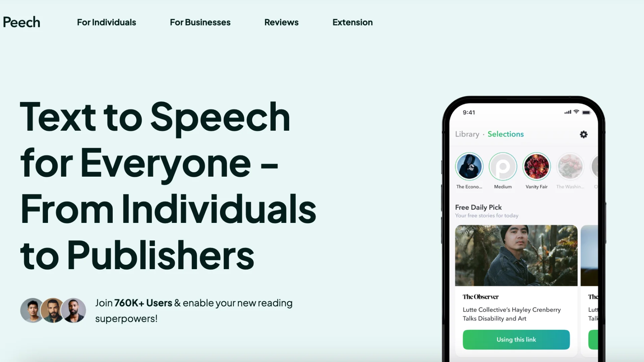Click Using this link button
This screenshot has width=644, height=362.
pyautogui.click(x=516, y=340)
